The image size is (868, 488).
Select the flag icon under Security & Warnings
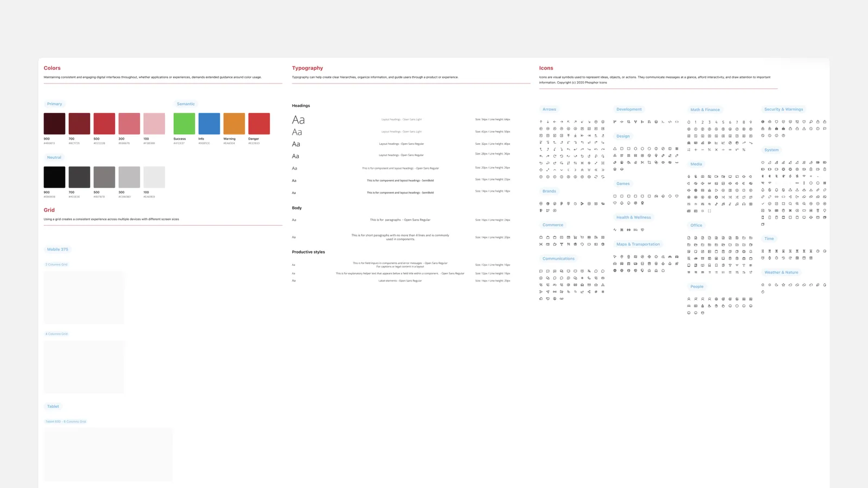point(825,129)
